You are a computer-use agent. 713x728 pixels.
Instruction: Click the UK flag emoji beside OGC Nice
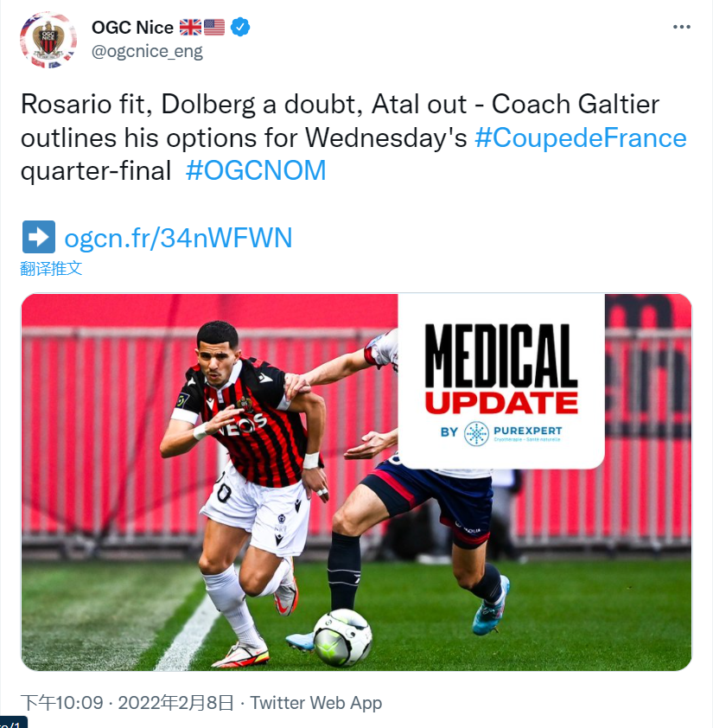190,27
